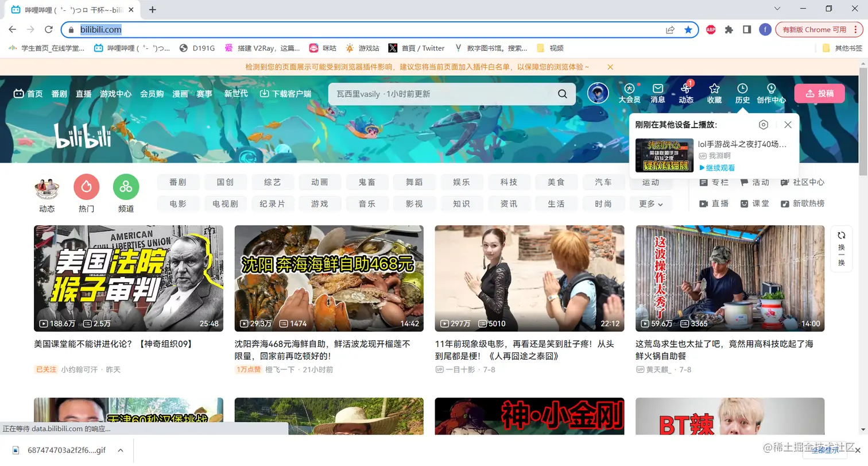The image size is (868, 466).
Task: Open the 专栏 link
Action: (714, 182)
